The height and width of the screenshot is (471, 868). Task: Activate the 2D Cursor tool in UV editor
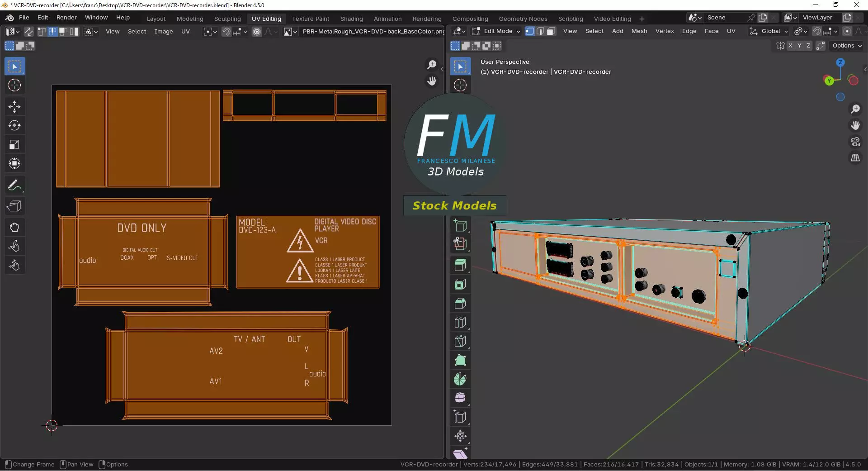coord(14,85)
